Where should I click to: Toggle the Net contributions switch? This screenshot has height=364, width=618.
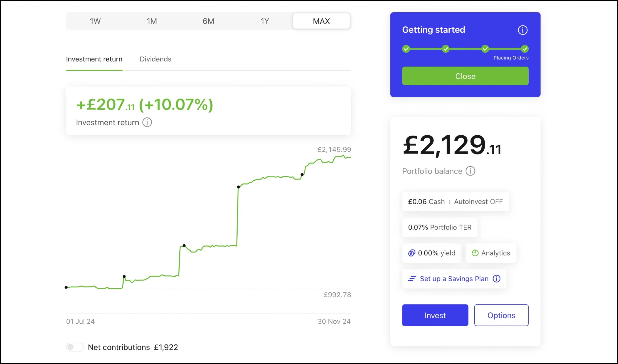click(75, 347)
